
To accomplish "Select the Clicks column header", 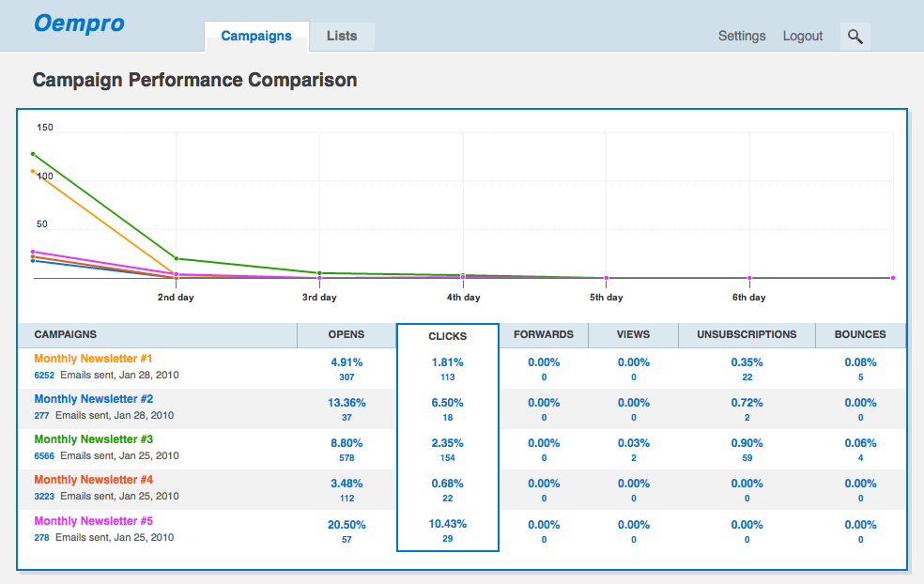I will [x=447, y=336].
